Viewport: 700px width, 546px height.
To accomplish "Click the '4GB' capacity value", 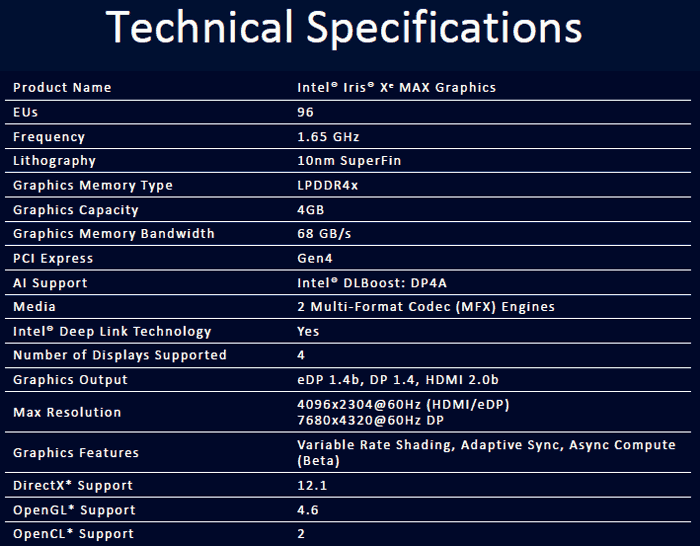I will click(x=311, y=210).
